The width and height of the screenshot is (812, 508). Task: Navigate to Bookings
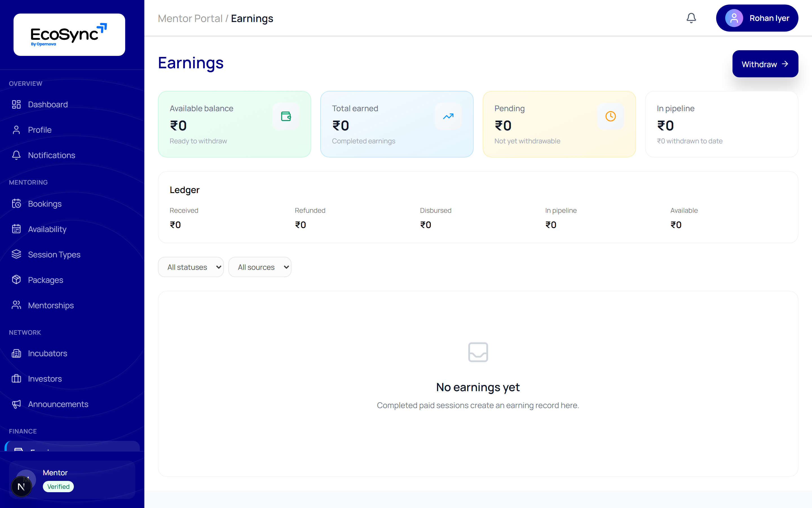tap(72, 203)
